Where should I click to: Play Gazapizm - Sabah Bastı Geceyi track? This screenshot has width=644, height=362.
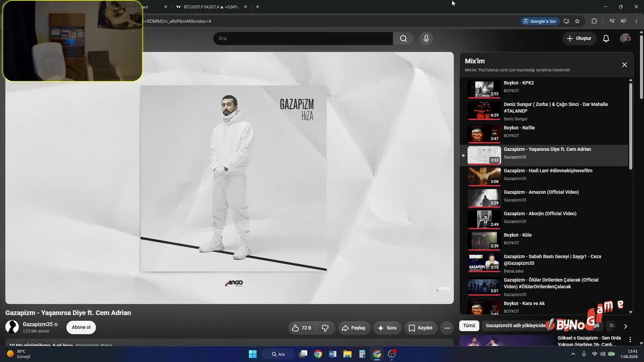545,263
